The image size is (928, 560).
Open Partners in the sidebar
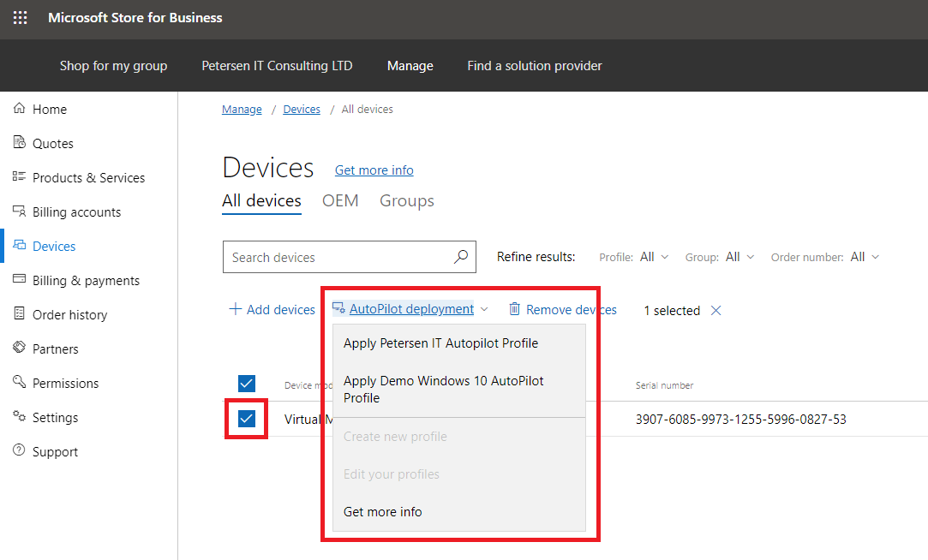(x=55, y=349)
